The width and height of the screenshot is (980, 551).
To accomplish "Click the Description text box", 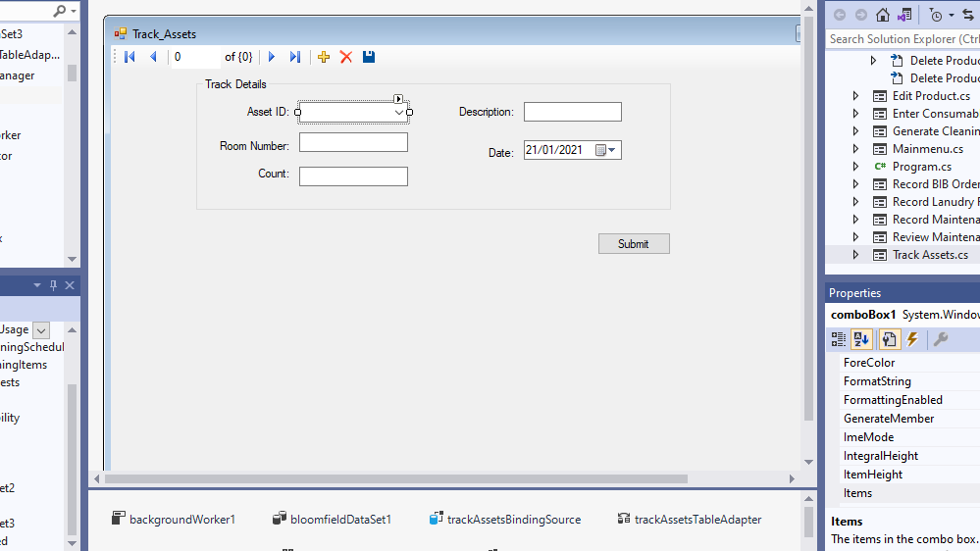I will [573, 112].
